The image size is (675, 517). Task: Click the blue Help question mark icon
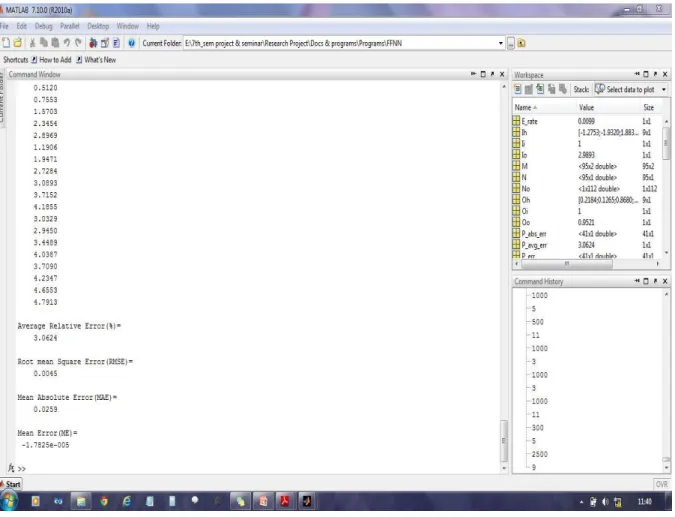(x=132, y=43)
